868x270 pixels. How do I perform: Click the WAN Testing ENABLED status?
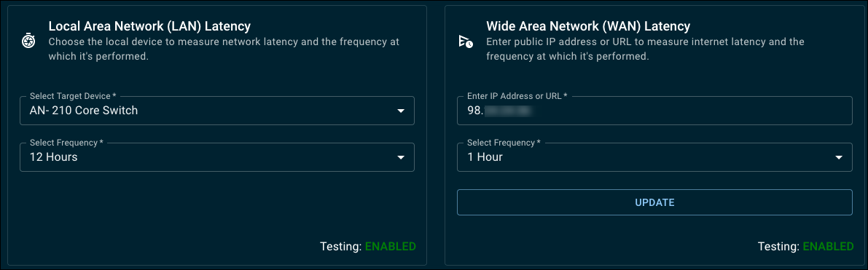coord(805,246)
